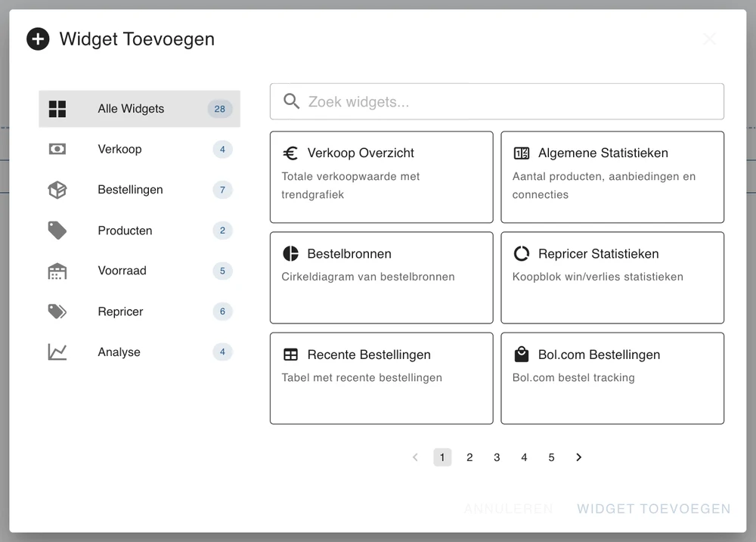The image size is (756, 542).
Task: Choose the Bol.com Bestellingen widget card
Action: coord(612,379)
